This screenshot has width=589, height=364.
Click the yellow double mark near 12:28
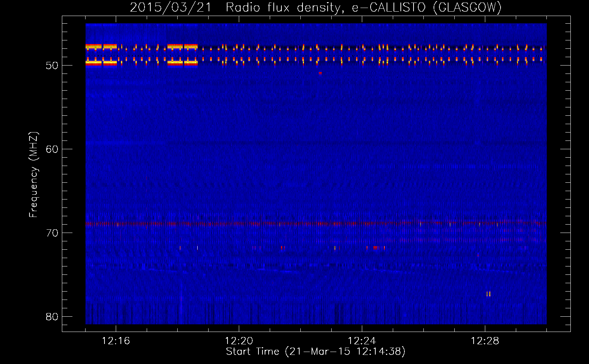(x=489, y=294)
